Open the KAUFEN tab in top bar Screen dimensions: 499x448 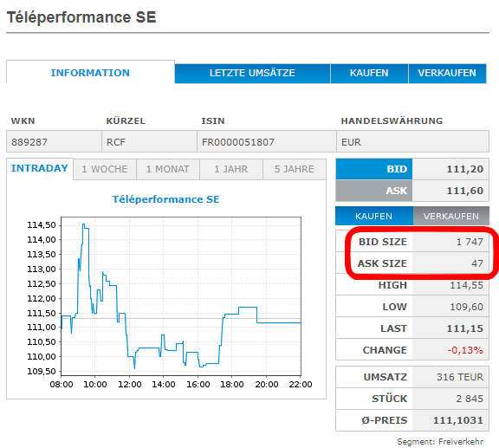click(369, 74)
